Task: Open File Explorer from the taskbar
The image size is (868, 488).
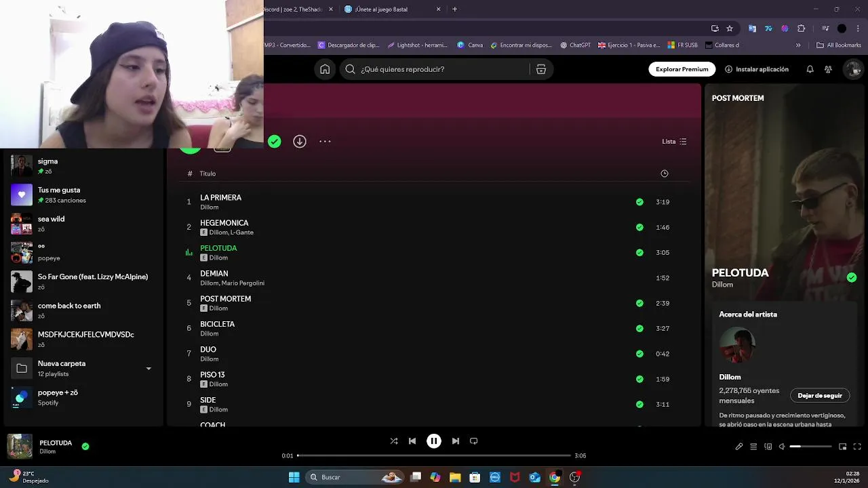Action: point(455,477)
